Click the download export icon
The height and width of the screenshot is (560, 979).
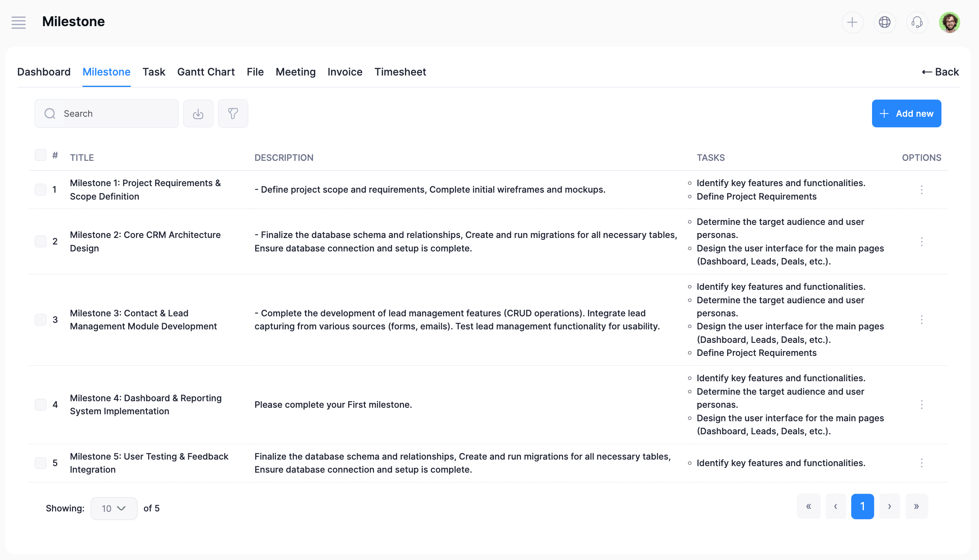198,113
